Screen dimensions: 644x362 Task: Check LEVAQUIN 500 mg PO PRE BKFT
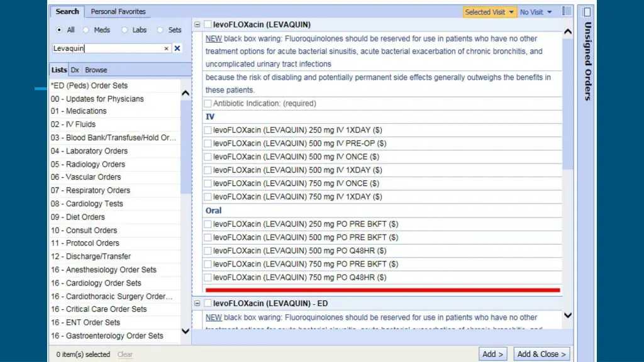point(208,237)
